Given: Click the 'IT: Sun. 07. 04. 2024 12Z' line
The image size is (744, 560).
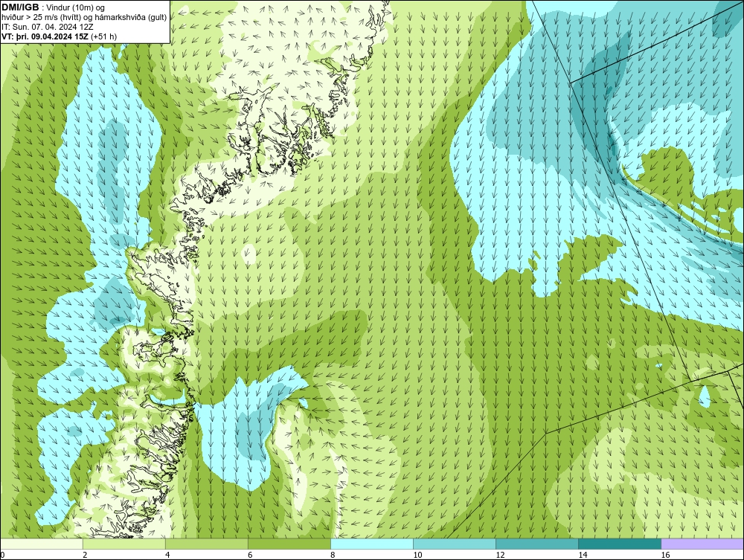Looking at the screenshot, I should 48,27.
